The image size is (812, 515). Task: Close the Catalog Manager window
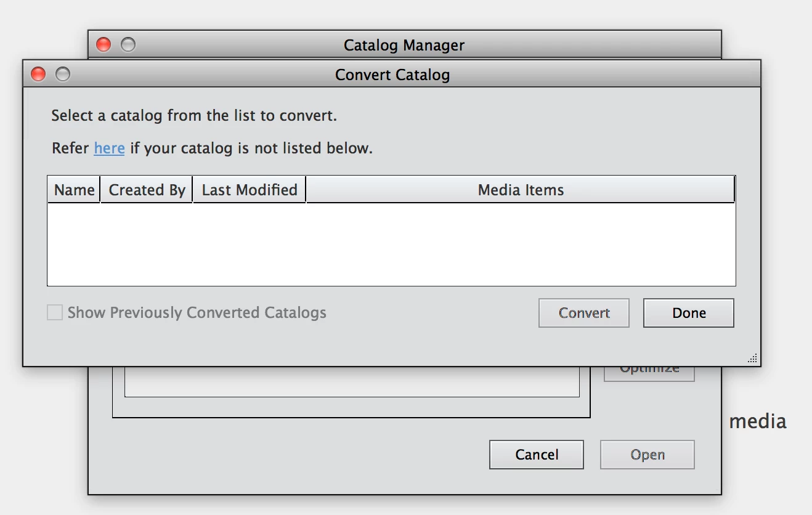[104, 45]
